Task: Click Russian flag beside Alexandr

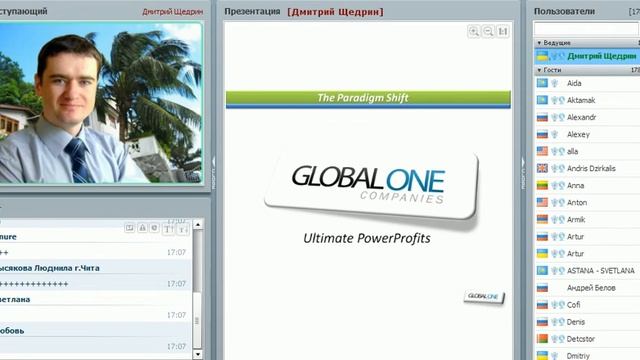Action: (x=542, y=118)
